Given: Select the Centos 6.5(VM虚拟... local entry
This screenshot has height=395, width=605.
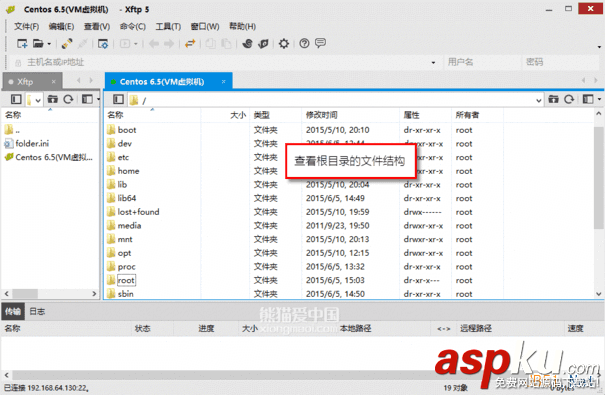Looking at the screenshot, I should point(49,157).
